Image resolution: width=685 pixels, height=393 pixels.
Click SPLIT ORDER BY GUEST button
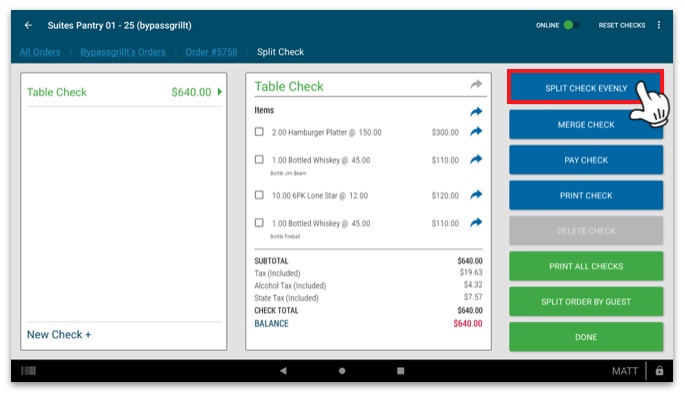pyautogui.click(x=586, y=301)
